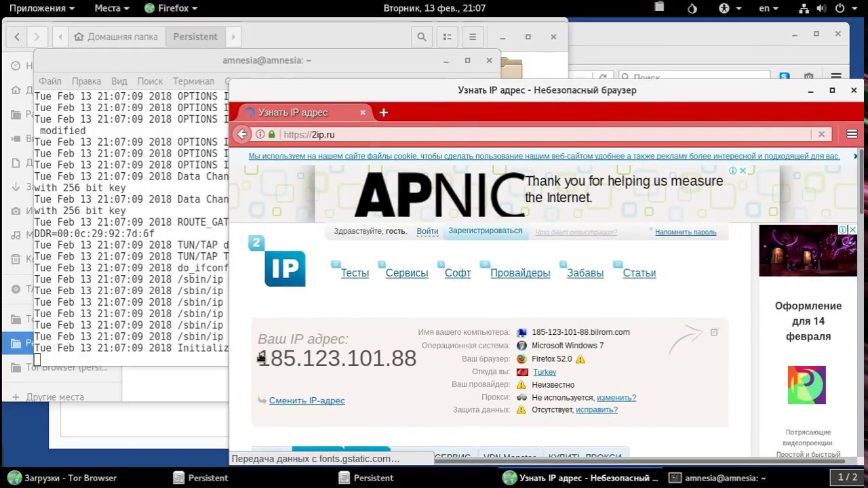The height and width of the screenshot is (488, 868).
Task: Switch to 'Узнать IP адрес' window in taskbar
Action: tap(580, 478)
